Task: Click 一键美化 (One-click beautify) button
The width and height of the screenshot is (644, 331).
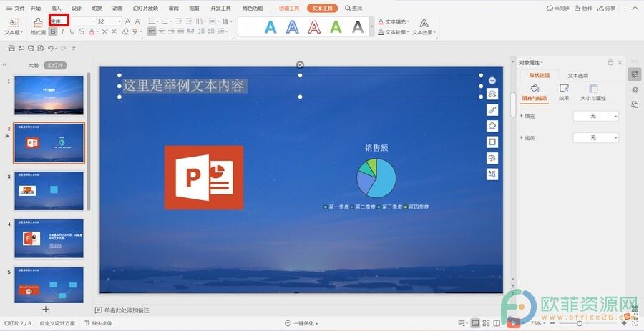Action: pos(301,324)
